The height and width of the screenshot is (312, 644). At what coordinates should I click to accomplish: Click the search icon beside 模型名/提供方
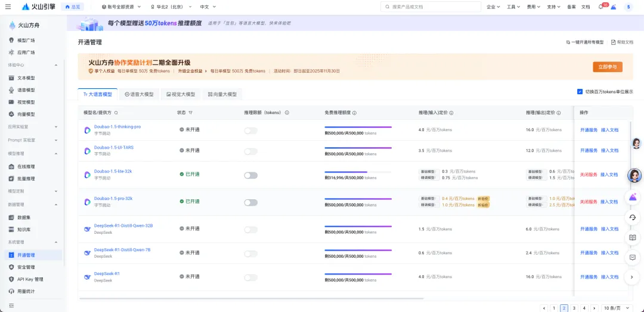(116, 113)
